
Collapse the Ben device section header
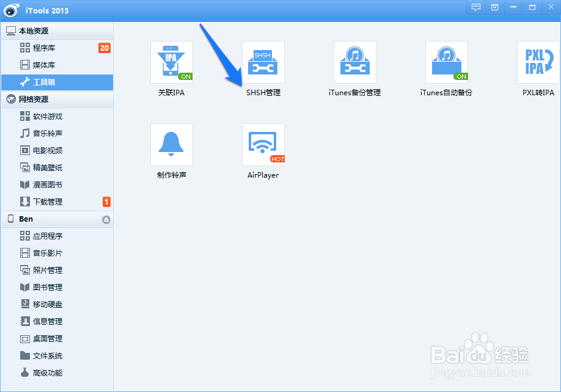point(57,219)
